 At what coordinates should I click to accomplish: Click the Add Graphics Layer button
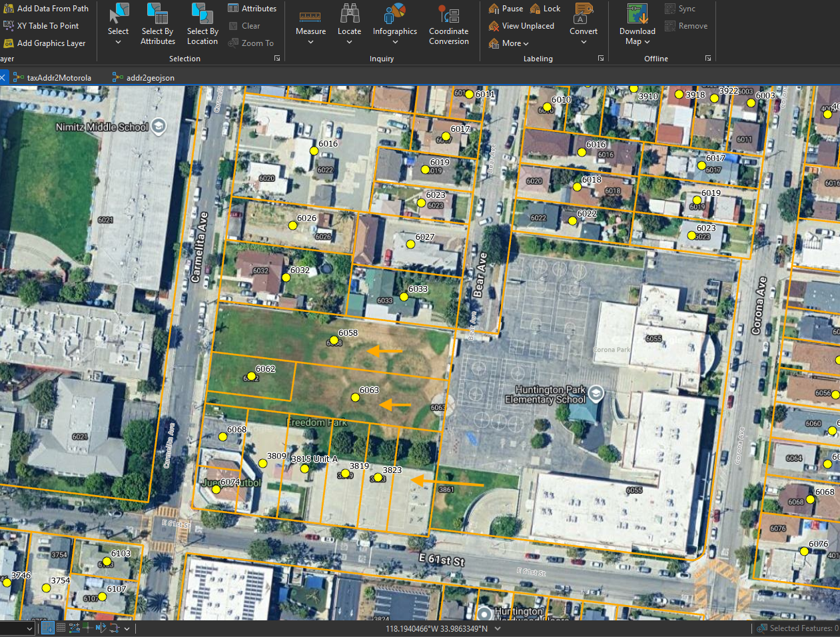[45, 43]
